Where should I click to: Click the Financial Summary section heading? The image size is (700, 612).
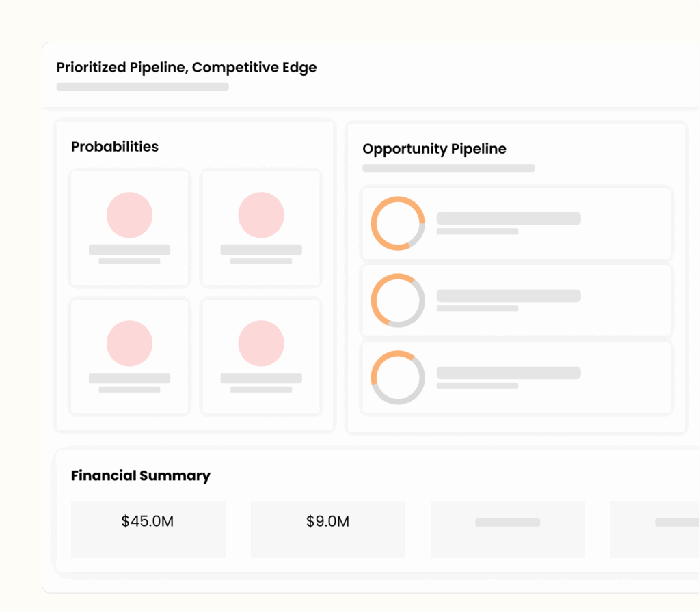(x=141, y=476)
